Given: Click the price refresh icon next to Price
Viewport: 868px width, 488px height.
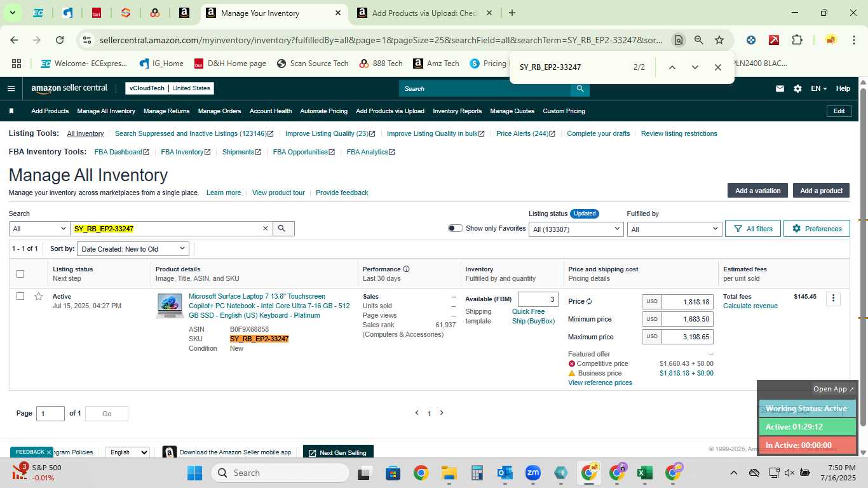Looking at the screenshot, I should coord(589,302).
